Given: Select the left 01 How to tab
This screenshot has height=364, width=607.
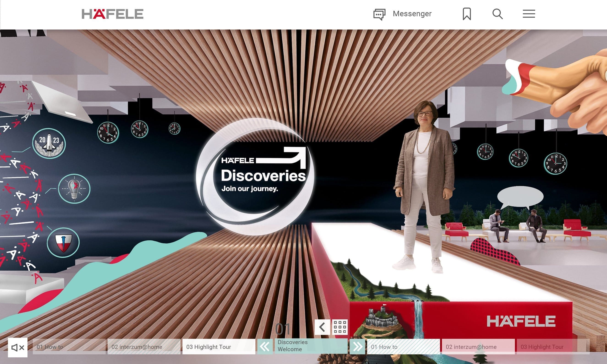Looking at the screenshot, I should tap(69, 347).
